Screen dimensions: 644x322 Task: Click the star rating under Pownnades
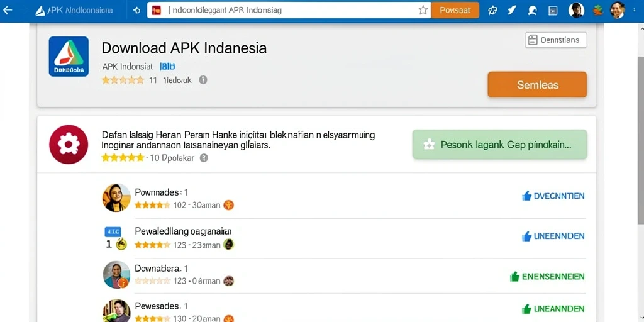point(152,205)
